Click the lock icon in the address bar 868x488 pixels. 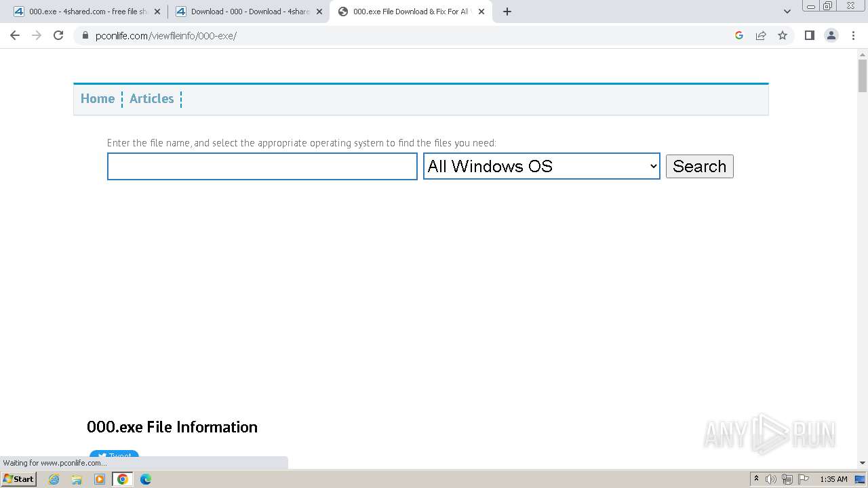(x=85, y=36)
